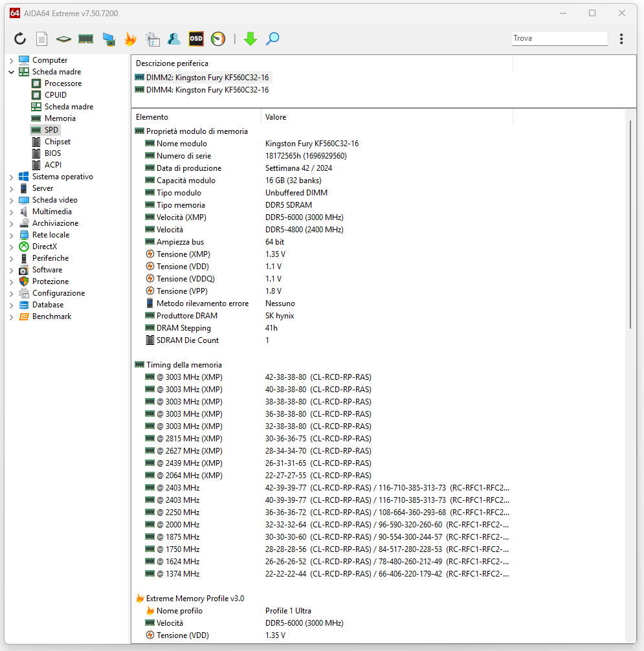Click the Xbox icon next to DirectX

tap(24, 246)
